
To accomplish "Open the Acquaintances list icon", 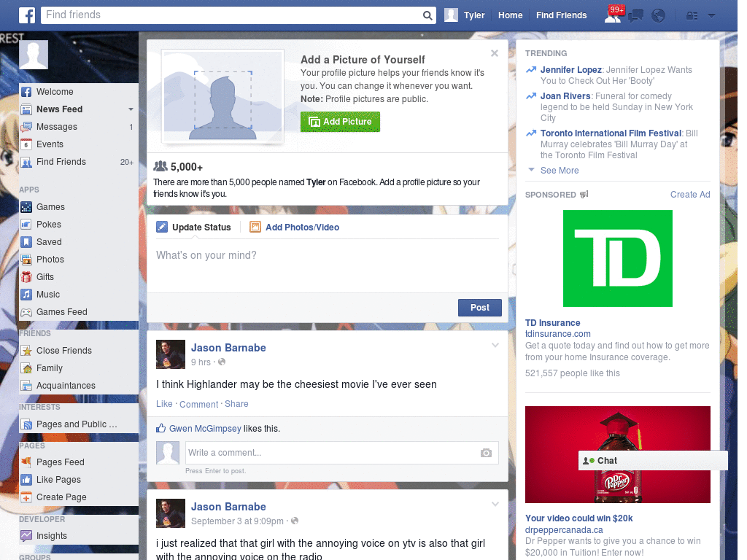I will click(26, 386).
